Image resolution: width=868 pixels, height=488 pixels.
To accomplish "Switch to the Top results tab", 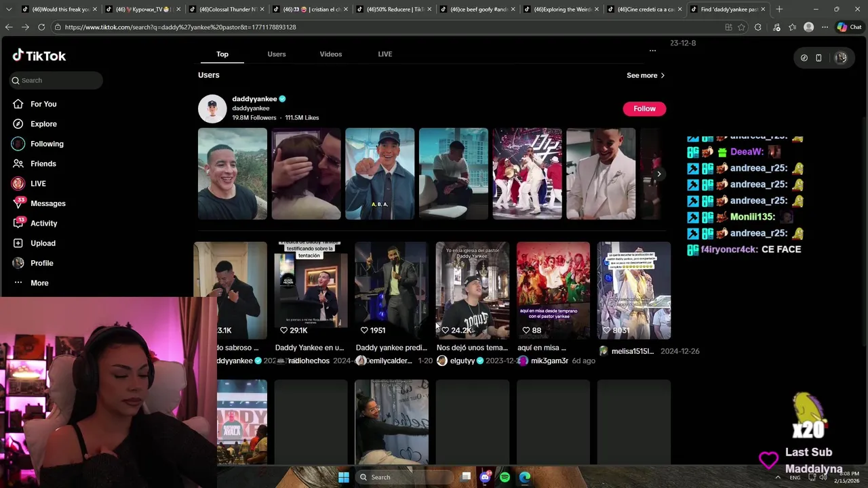I will 222,54.
